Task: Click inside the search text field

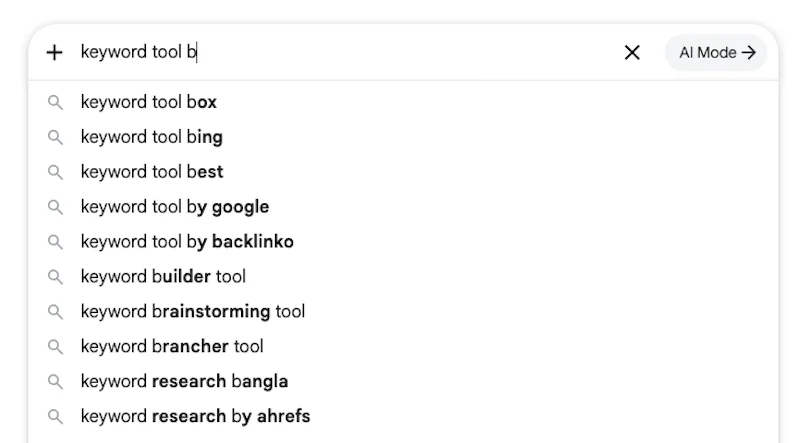Action: 346,52
